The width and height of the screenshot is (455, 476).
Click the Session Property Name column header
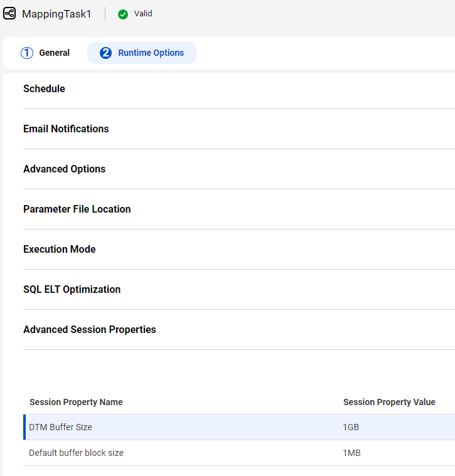coord(76,402)
